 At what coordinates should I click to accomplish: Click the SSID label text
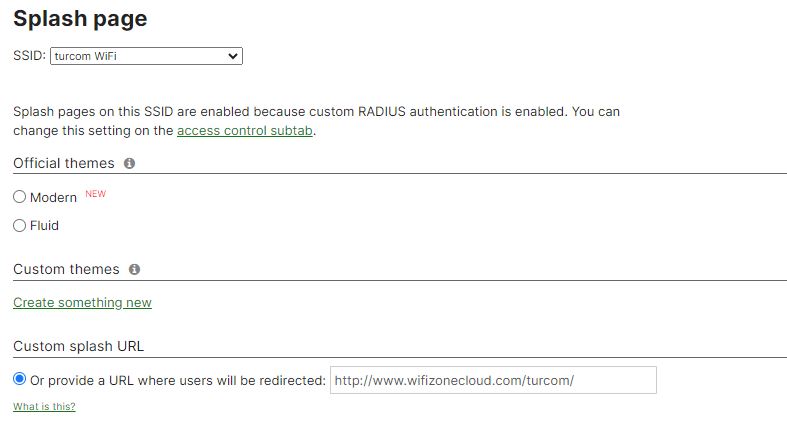[x=29, y=57]
